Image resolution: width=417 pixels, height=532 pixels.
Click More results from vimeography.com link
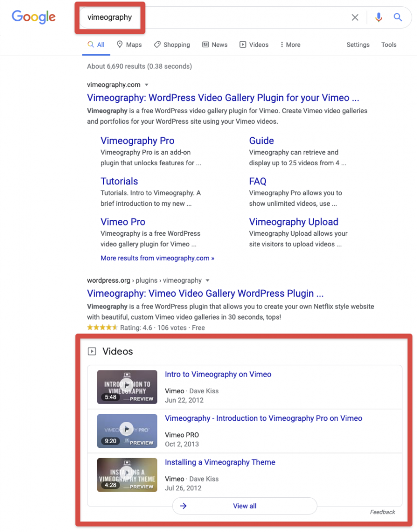click(157, 258)
